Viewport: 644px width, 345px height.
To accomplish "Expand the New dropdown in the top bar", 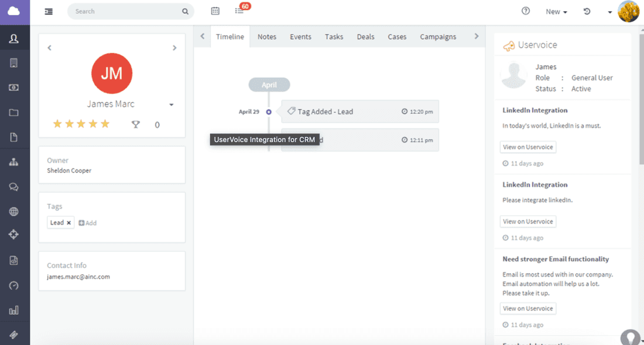I will click(556, 11).
